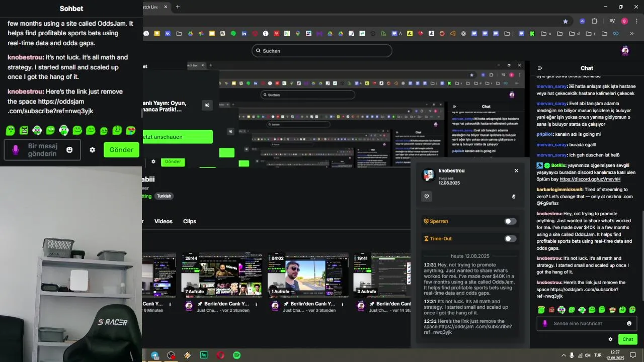Play the video thumbnail with 19:41 duration
This screenshot has height=362, width=644.
382,275
